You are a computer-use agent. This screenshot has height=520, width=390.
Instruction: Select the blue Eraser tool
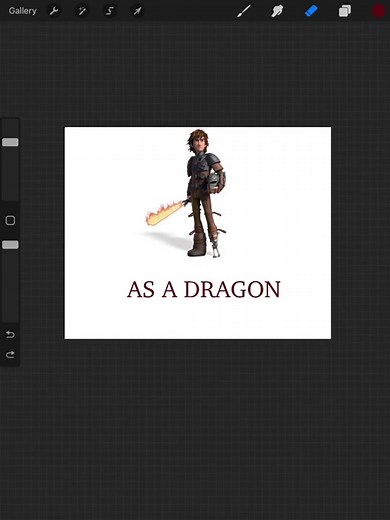311,11
